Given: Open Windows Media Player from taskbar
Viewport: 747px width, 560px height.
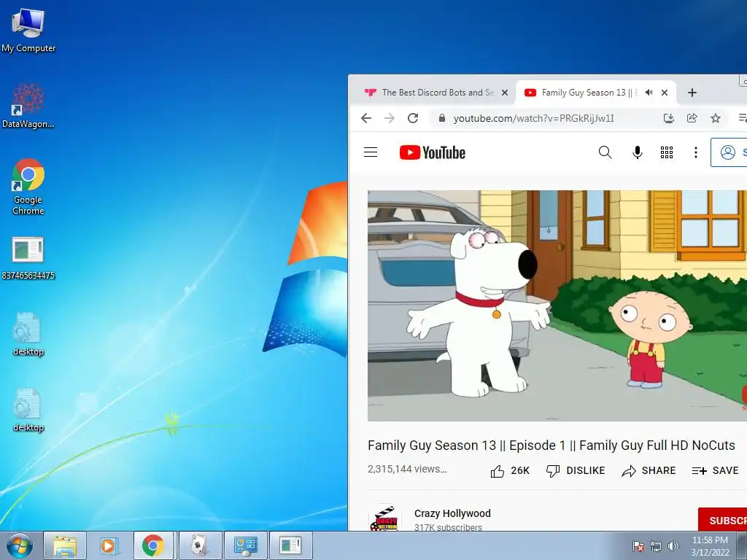Looking at the screenshot, I should point(109,545).
